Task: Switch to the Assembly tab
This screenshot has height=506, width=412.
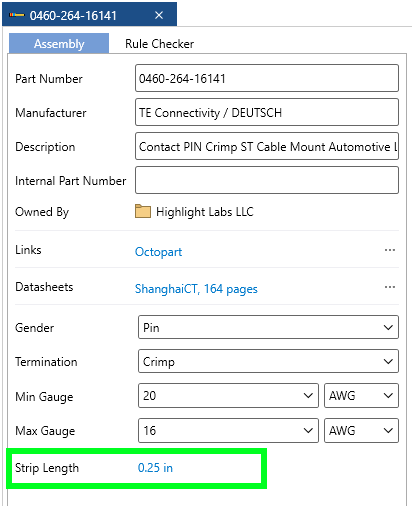Action: pos(59,43)
